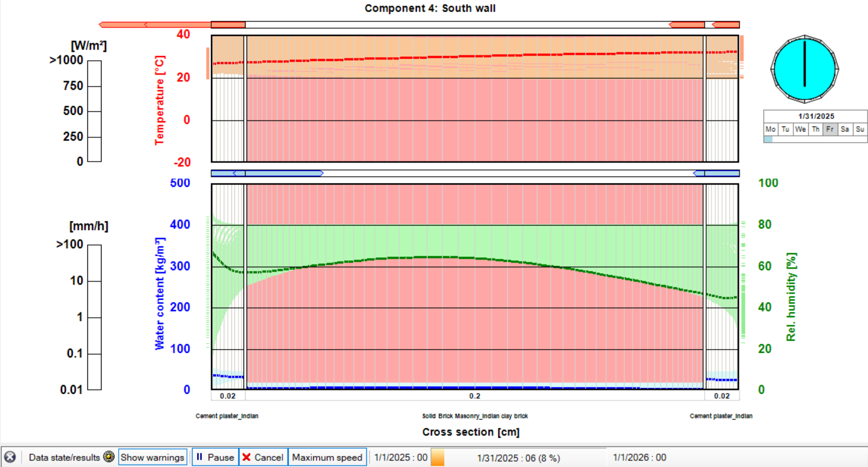Click the green relative humidity curve
The image size is (868, 467).
429,257
